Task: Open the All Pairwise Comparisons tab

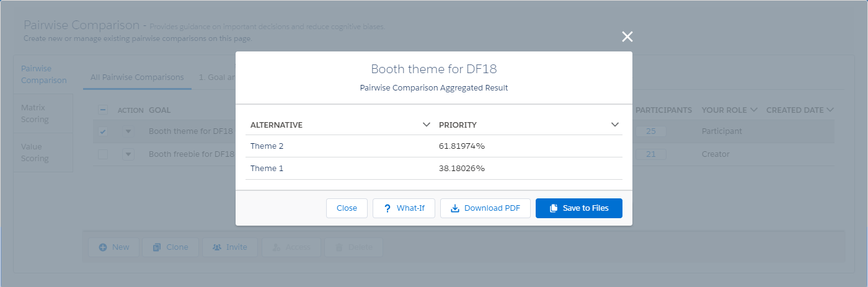Action: point(137,77)
